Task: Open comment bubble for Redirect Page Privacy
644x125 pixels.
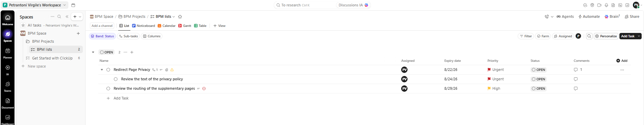Action: click(576, 70)
